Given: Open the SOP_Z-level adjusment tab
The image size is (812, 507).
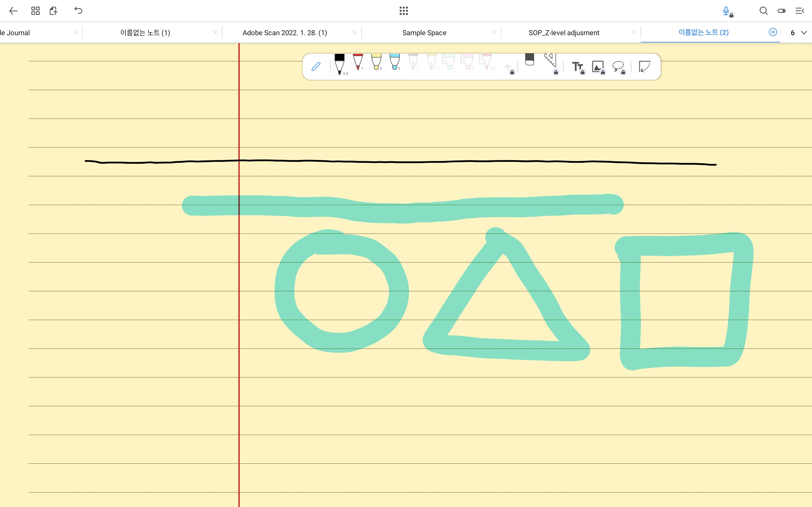Looking at the screenshot, I should [x=564, y=33].
